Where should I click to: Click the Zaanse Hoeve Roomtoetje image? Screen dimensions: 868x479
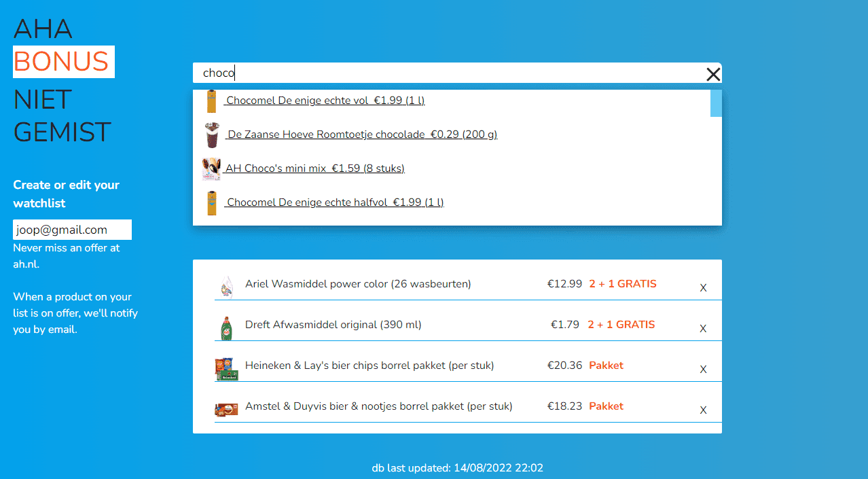(213, 135)
